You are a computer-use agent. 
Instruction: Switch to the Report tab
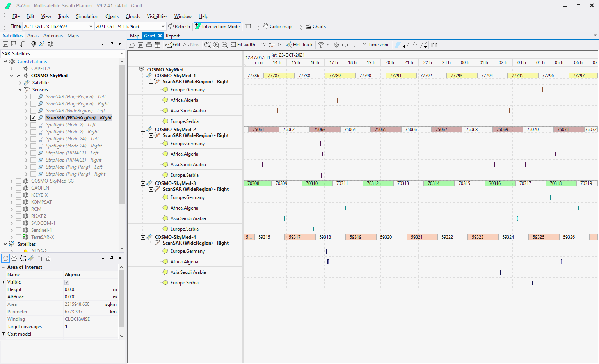[x=172, y=36]
